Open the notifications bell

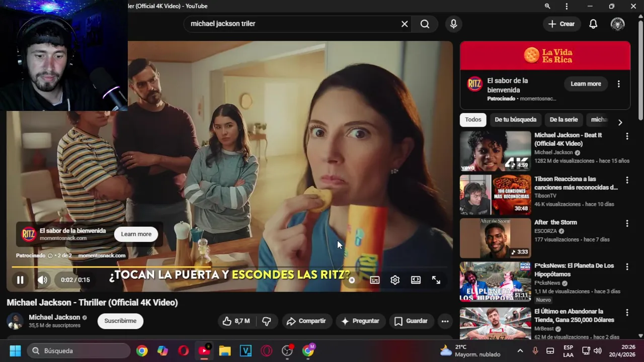pos(593,24)
